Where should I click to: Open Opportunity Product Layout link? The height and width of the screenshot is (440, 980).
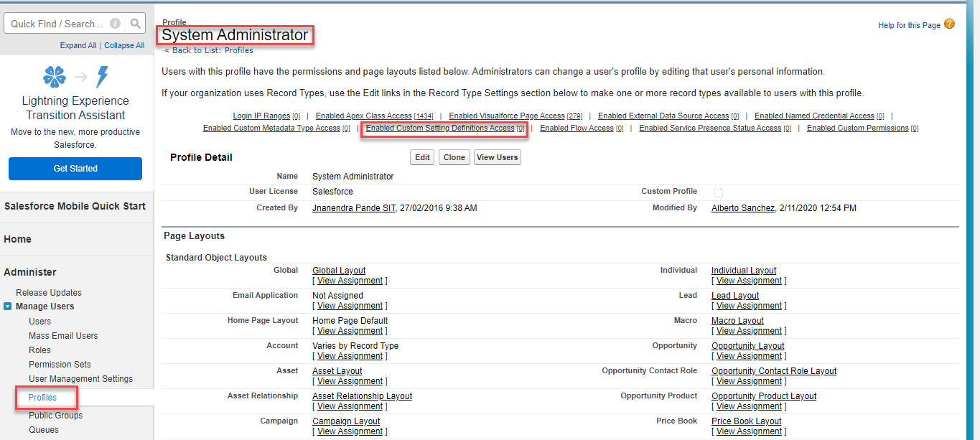[x=764, y=396]
